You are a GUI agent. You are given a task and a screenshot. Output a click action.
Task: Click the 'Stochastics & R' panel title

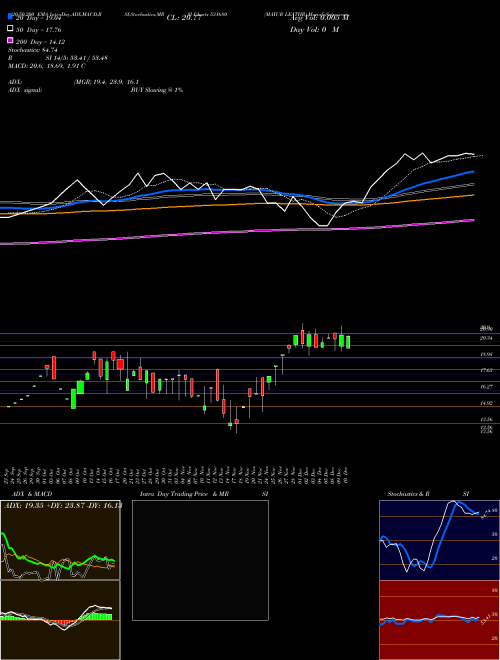(x=409, y=494)
